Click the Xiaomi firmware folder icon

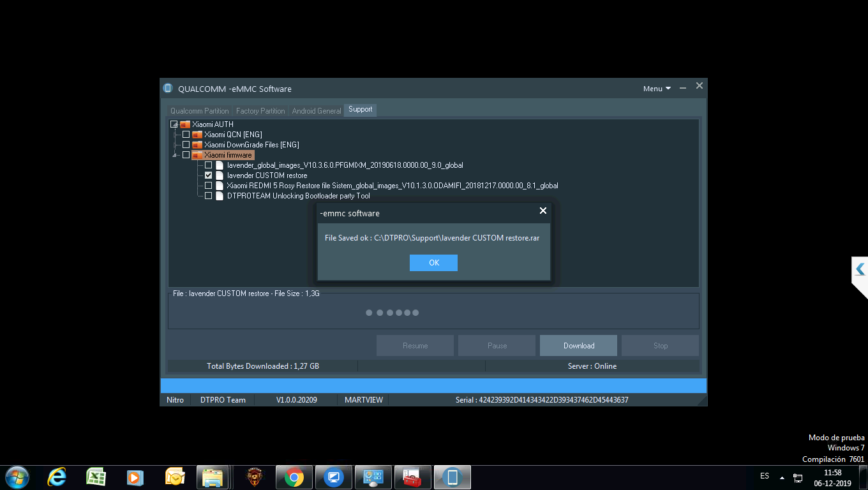click(x=197, y=155)
